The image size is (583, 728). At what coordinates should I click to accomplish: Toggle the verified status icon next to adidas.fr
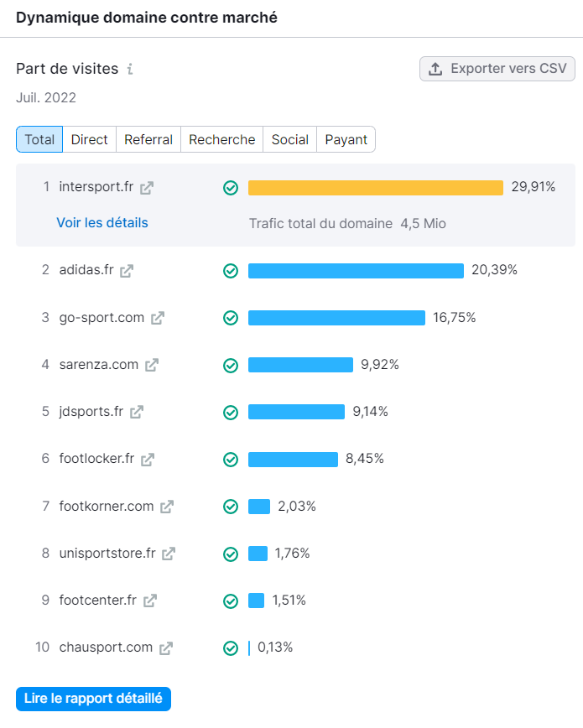coord(231,270)
